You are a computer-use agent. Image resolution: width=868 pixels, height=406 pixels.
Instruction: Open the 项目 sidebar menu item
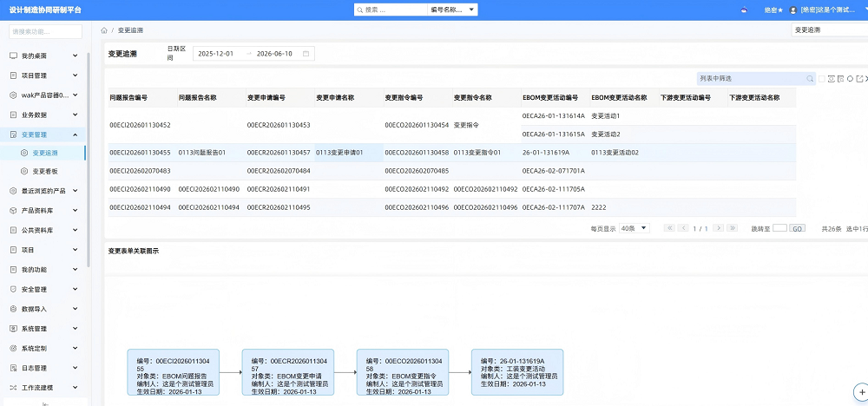point(43,250)
